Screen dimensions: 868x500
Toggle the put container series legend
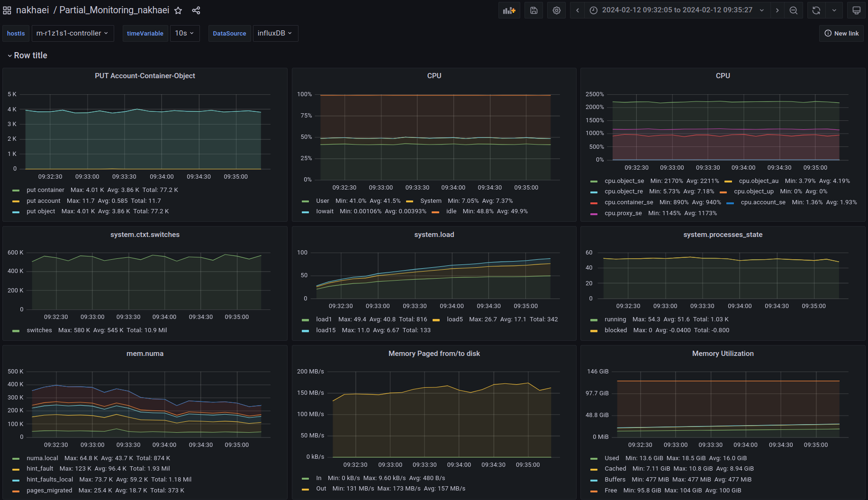[x=45, y=190]
